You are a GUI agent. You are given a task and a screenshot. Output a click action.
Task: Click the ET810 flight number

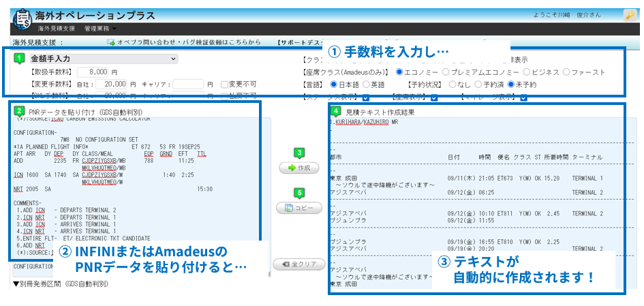tap(505, 242)
